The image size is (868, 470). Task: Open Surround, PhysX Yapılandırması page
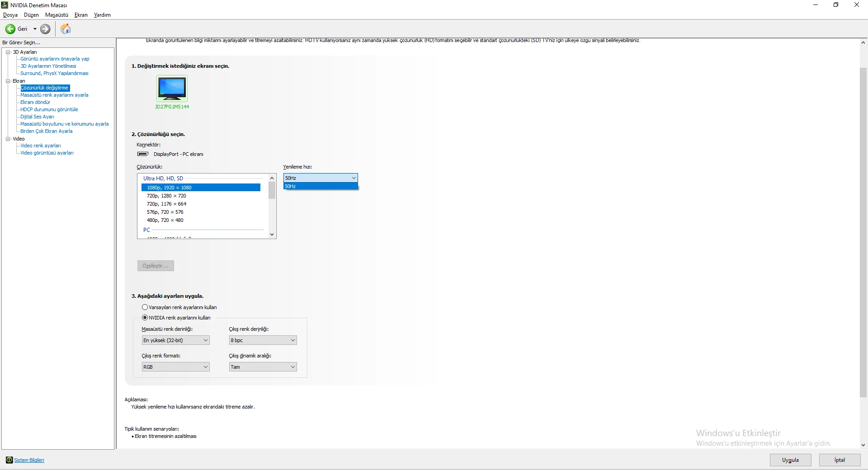coord(54,73)
